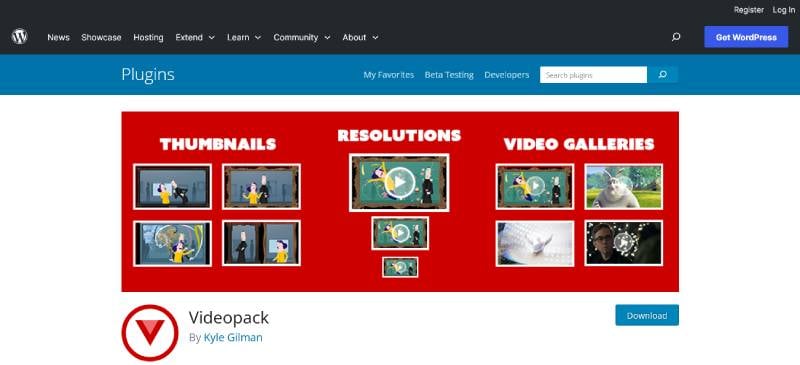The height and width of the screenshot is (365, 800).
Task: Click the top-left Thumbnails section image
Action: [172, 186]
